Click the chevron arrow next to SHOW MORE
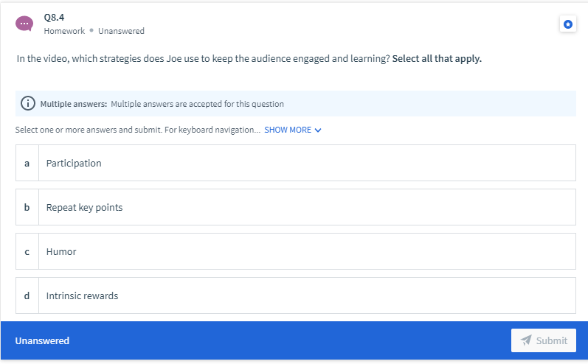This screenshot has width=588, height=364. (318, 130)
